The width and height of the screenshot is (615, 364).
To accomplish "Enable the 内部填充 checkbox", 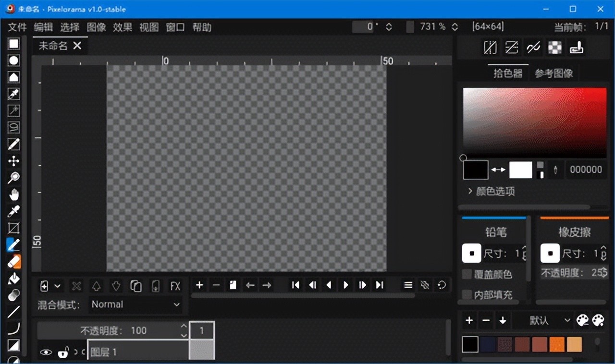I will [x=467, y=294].
